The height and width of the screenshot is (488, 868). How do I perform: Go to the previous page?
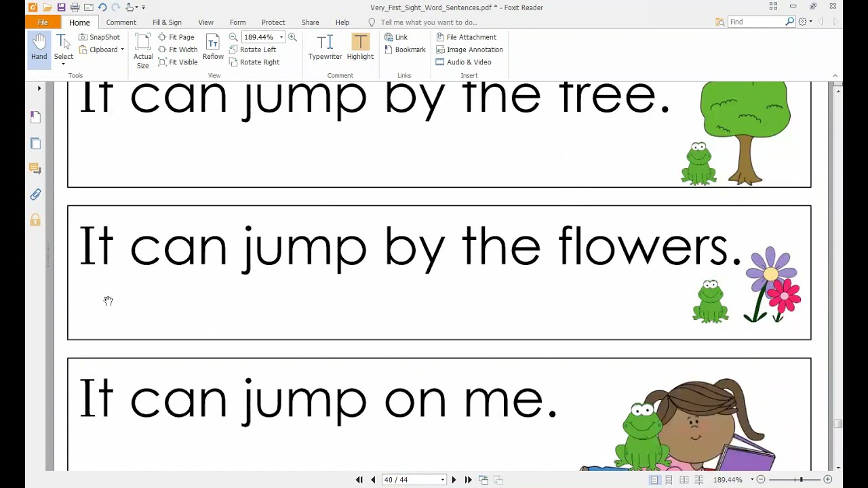coord(373,480)
